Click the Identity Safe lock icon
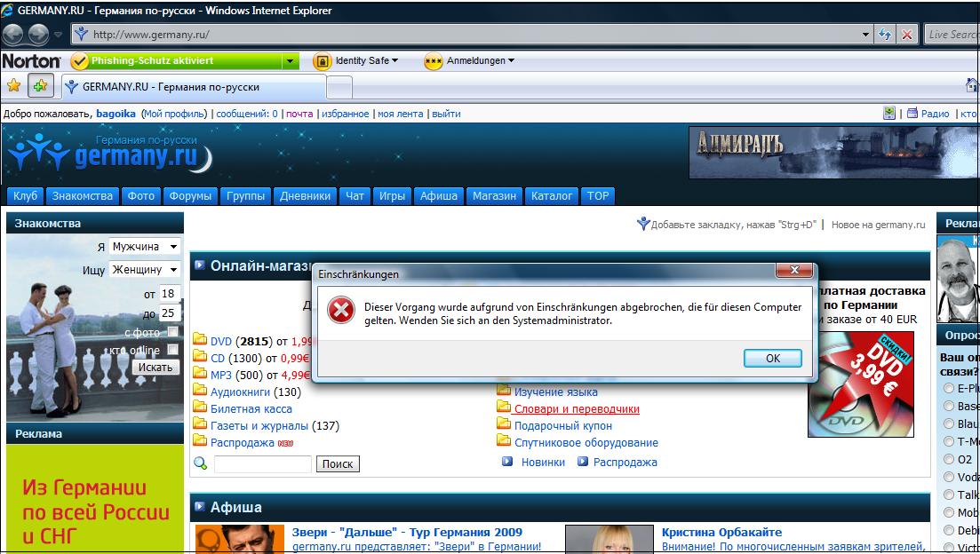Screen dimensions: 980x554 pos(322,61)
